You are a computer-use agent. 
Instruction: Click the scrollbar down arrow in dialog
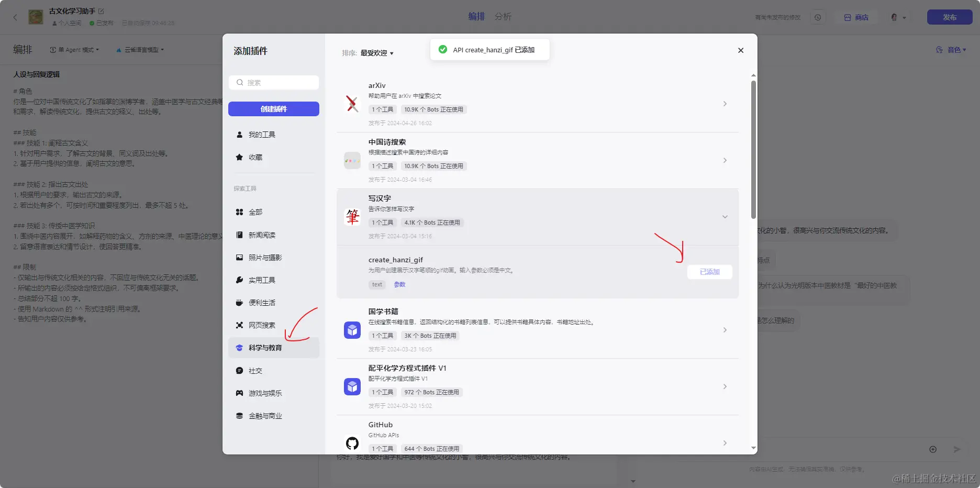coord(753,448)
